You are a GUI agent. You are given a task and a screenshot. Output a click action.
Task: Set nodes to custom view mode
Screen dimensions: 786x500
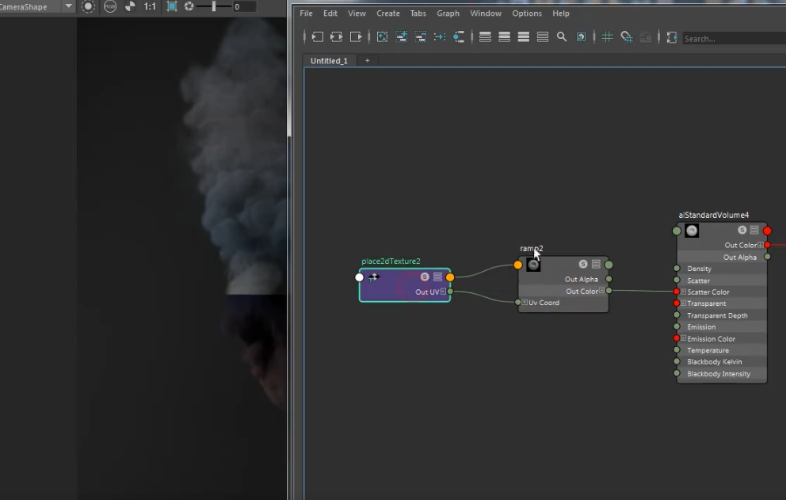[542, 37]
